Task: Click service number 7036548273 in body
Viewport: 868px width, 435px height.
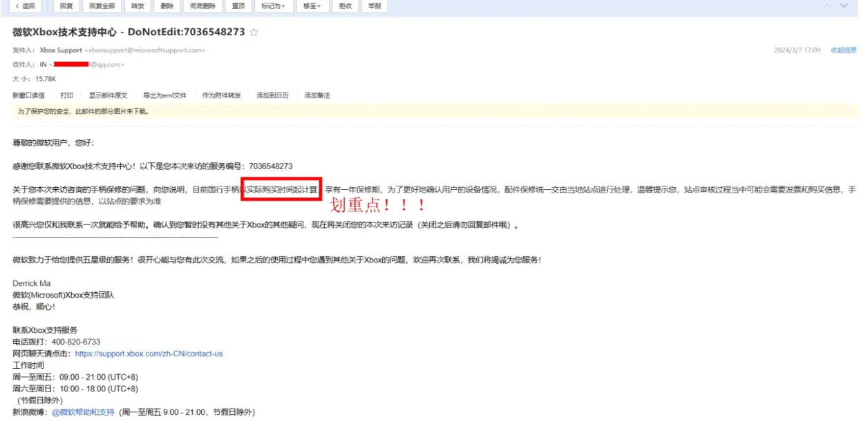Action: click(x=270, y=166)
